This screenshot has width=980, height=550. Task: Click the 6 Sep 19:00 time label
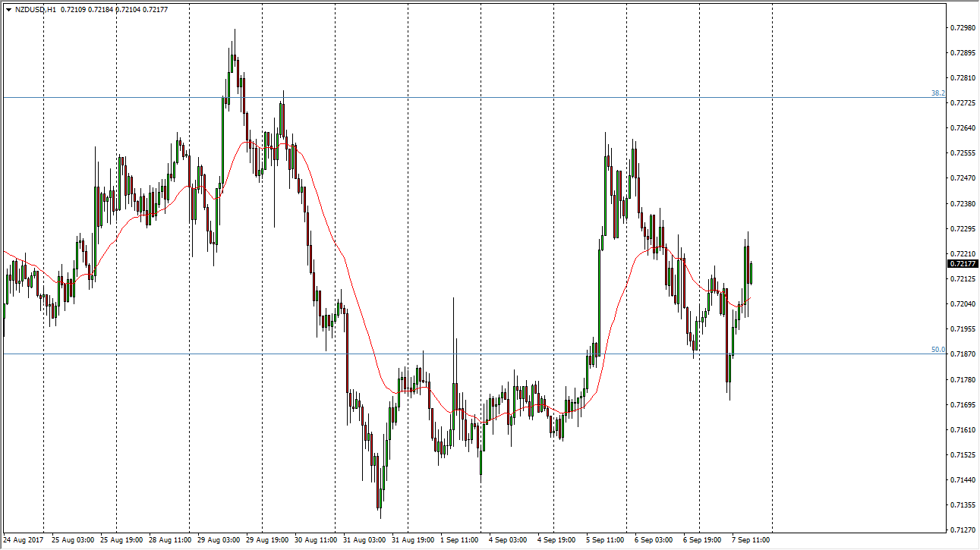(x=703, y=540)
